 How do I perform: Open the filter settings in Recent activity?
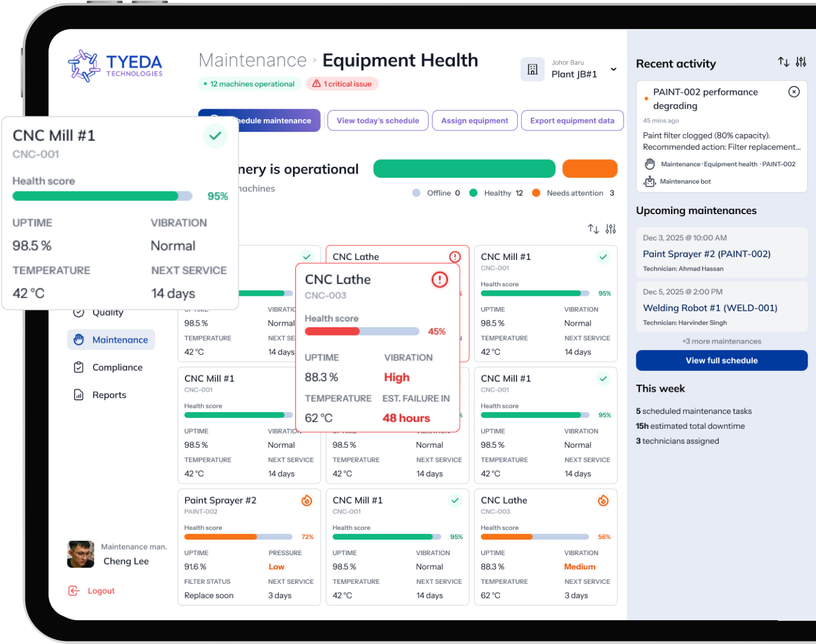tap(801, 62)
